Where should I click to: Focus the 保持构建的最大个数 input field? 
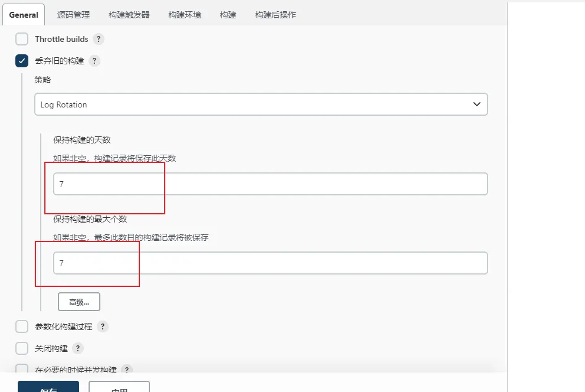coord(270,263)
